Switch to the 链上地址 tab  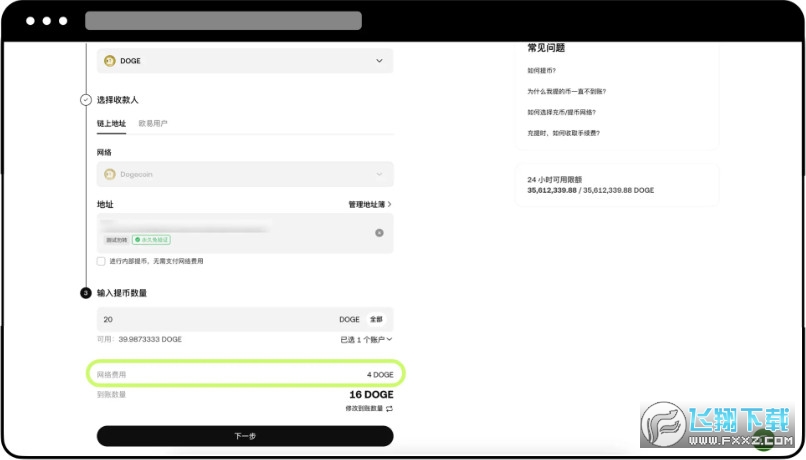point(111,124)
